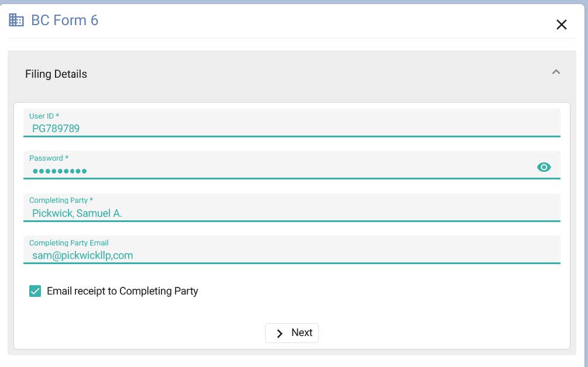Viewport: 588px width, 367px height.
Task: Click the right chevron inside Next button
Action: [280, 333]
